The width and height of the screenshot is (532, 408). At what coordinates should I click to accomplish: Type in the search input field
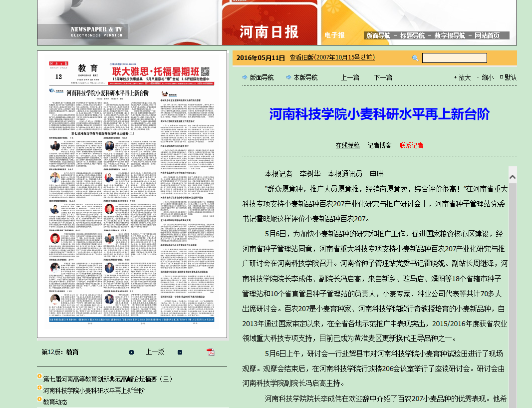click(454, 58)
